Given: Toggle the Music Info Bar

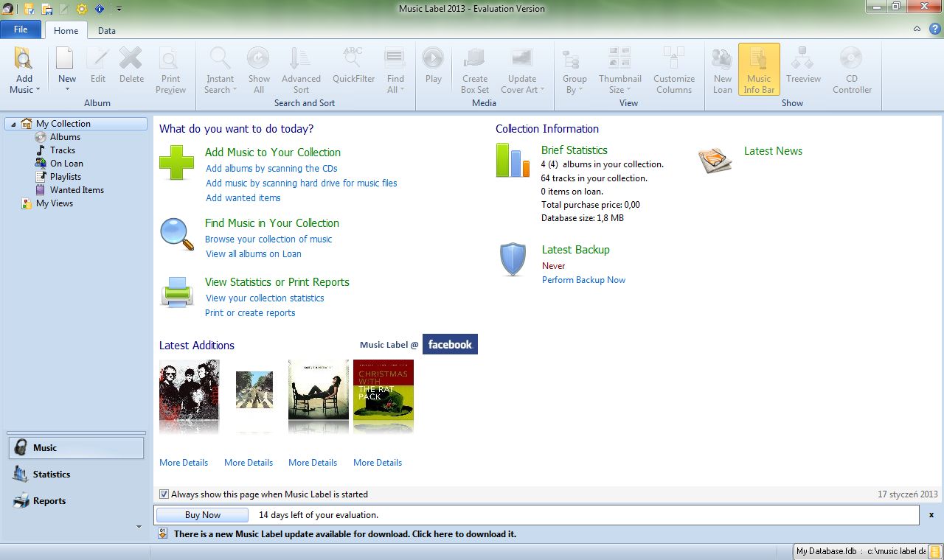Looking at the screenshot, I should (759, 69).
